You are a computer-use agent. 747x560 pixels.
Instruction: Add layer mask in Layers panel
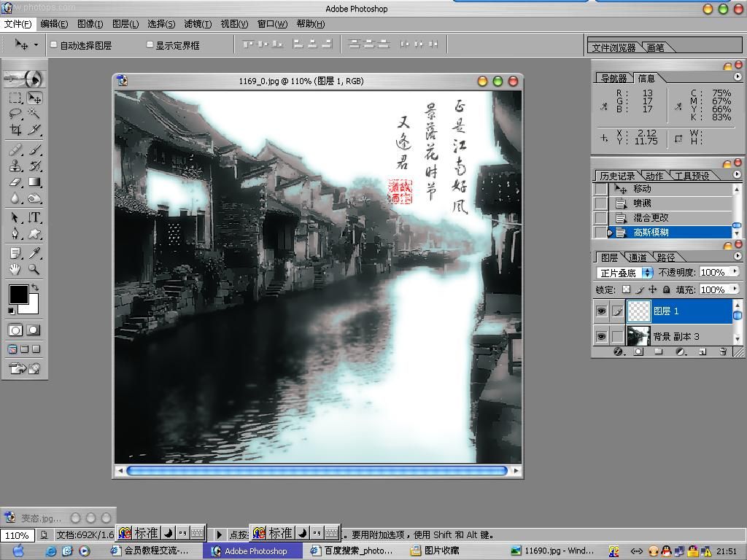pyautogui.click(x=639, y=352)
